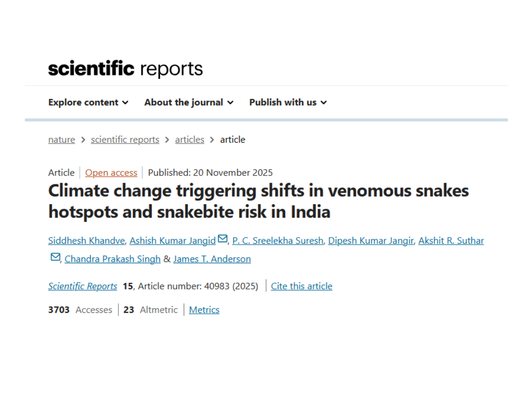Click the Open access link
This screenshot has width=532, height=399.
[111, 173]
